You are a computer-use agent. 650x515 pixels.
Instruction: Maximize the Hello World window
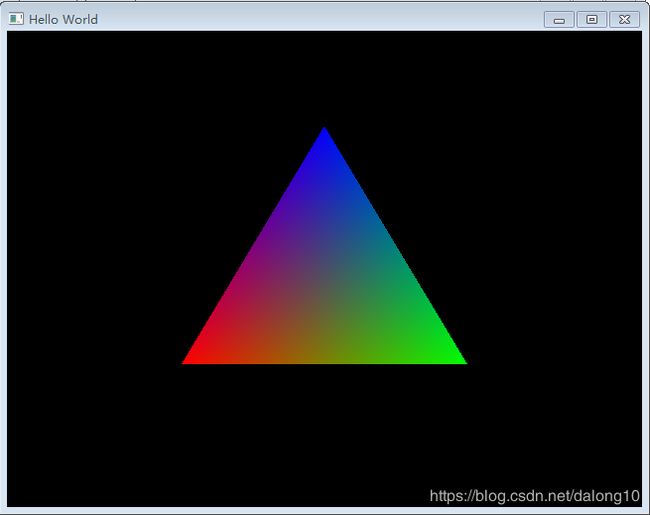[x=592, y=19]
